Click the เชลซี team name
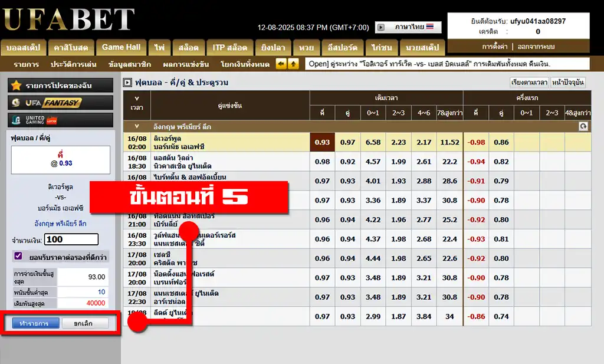 [x=162, y=254]
